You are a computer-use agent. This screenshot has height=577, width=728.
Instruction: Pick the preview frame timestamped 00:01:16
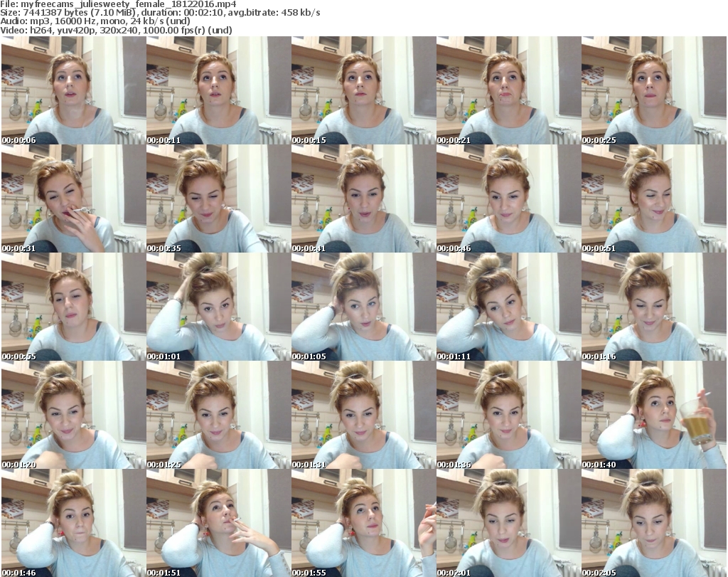(x=654, y=307)
